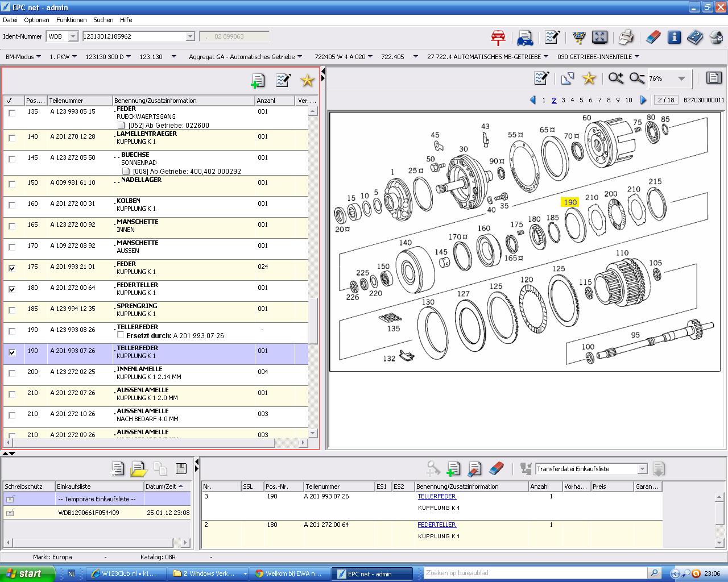The width and height of the screenshot is (728, 582).
Task: Click document with green plus in shopping list toolbar
Action: click(x=453, y=469)
